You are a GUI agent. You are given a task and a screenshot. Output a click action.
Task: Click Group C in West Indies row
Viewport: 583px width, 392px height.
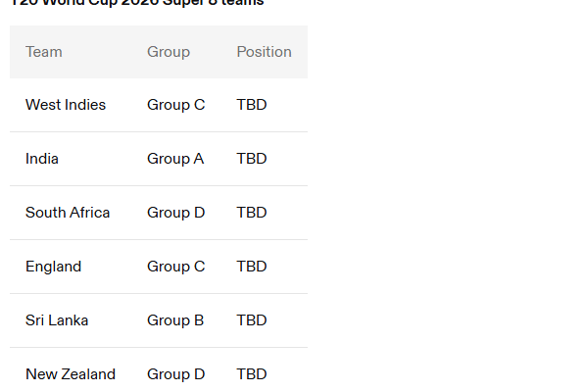pyautogui.click(x=175, y=105)
